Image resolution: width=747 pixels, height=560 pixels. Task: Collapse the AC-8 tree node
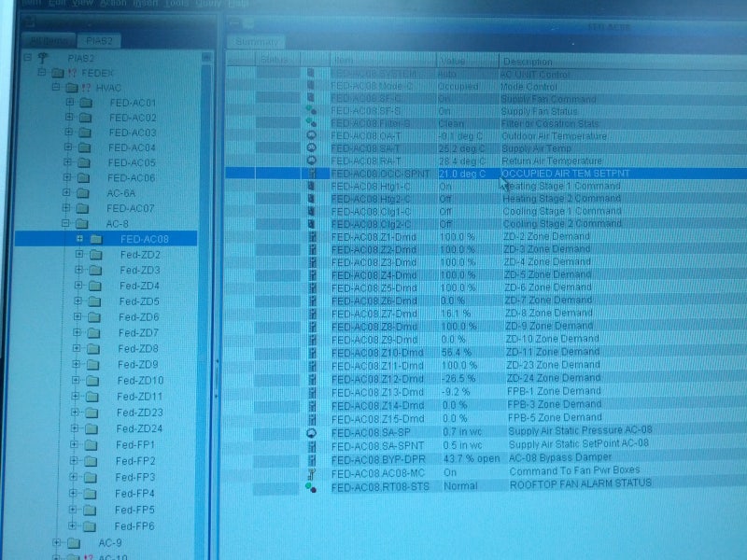(65, 223)
